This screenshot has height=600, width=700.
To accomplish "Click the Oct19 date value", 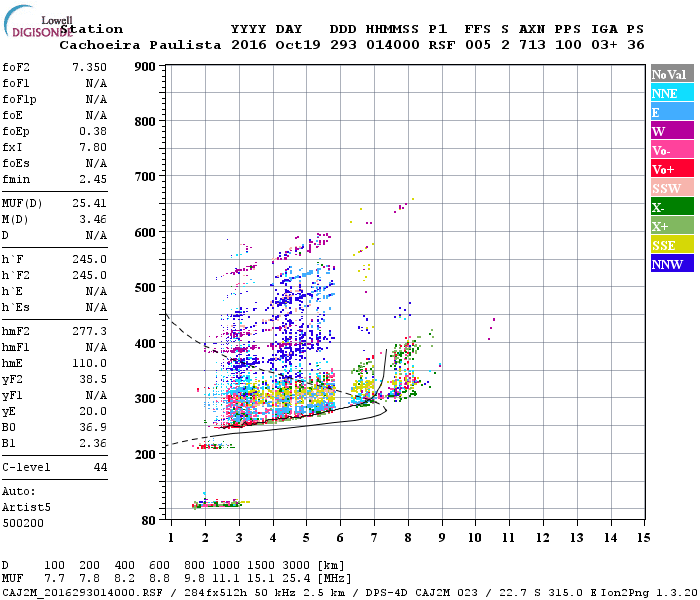I will 298,45.
